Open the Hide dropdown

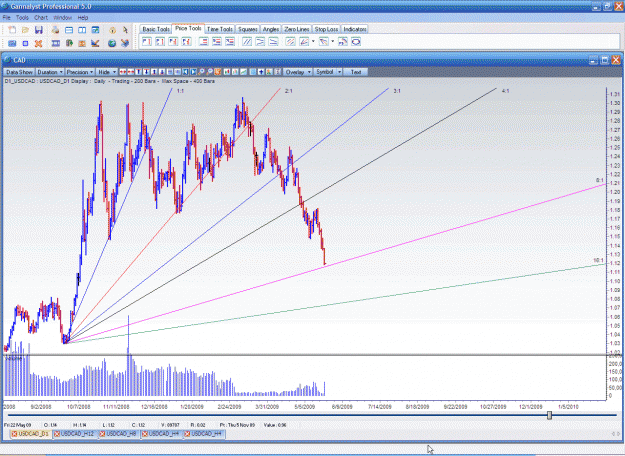106,72
